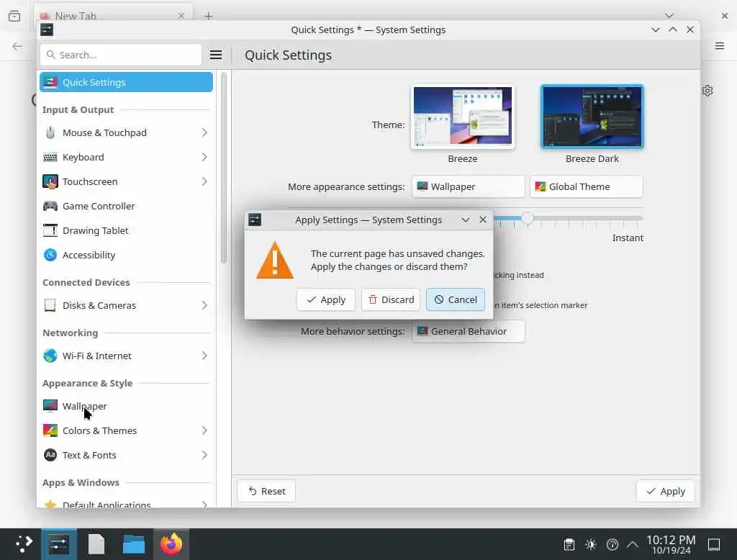Click the Reset button
Viewport: 737px width, 560px height.
point(266,491)
